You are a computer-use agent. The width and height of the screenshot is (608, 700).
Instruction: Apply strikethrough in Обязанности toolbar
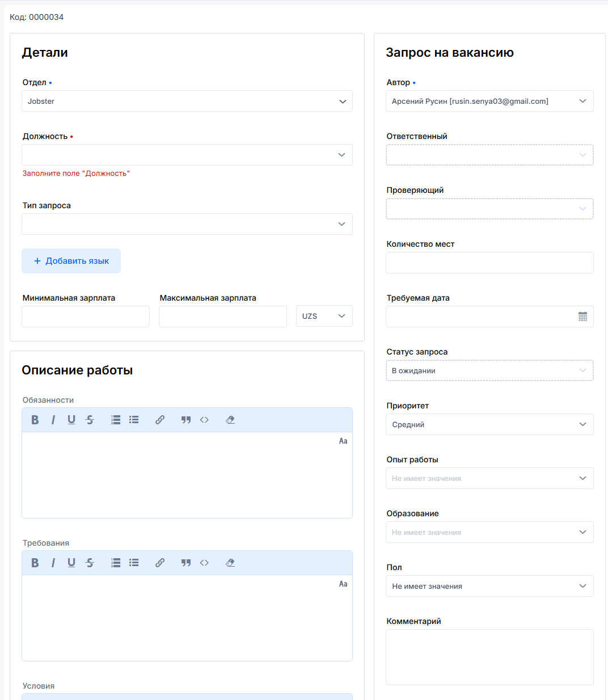[x=90, y=420]
